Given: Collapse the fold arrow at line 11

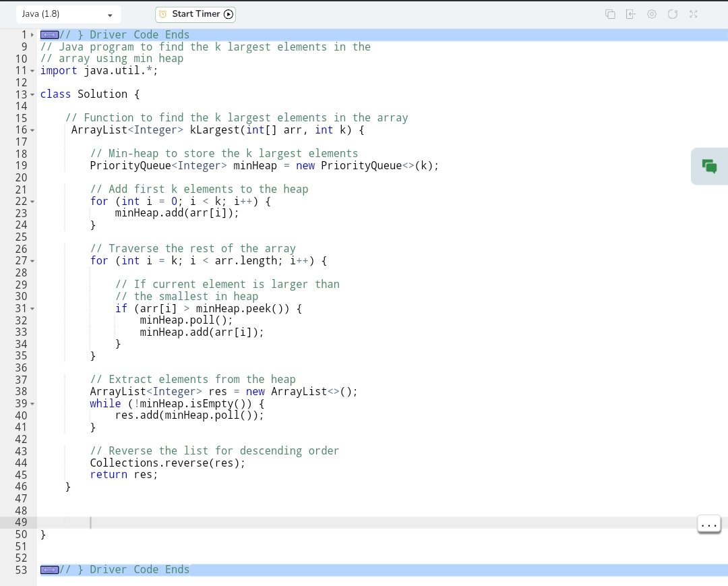Looking at the screenshot, I should click(x=32, y=71).
